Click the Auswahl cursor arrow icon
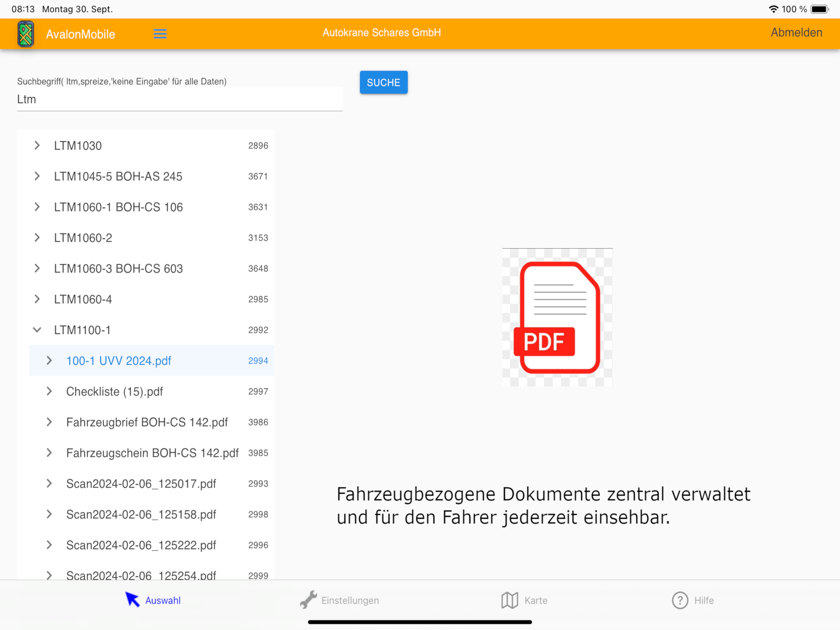This screenshot has width=840, height=630. pyautogui.click(x=132, y=599)
